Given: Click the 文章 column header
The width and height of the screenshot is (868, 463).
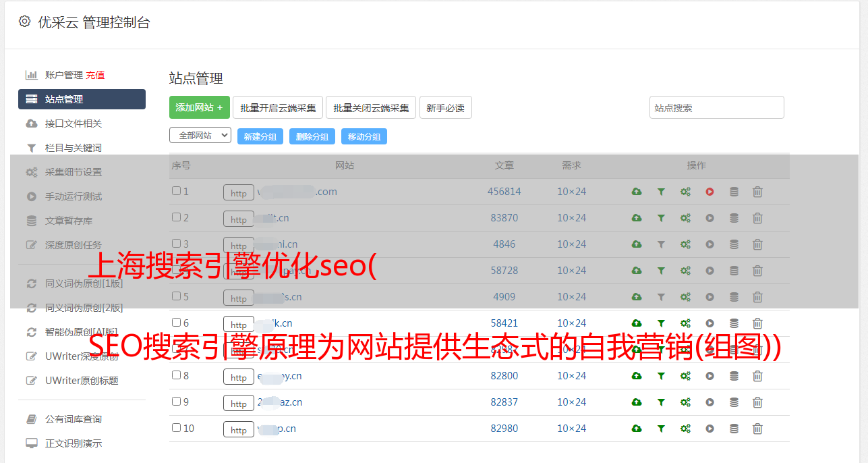Looking at the screenshot, I should (x=504, y=165).
